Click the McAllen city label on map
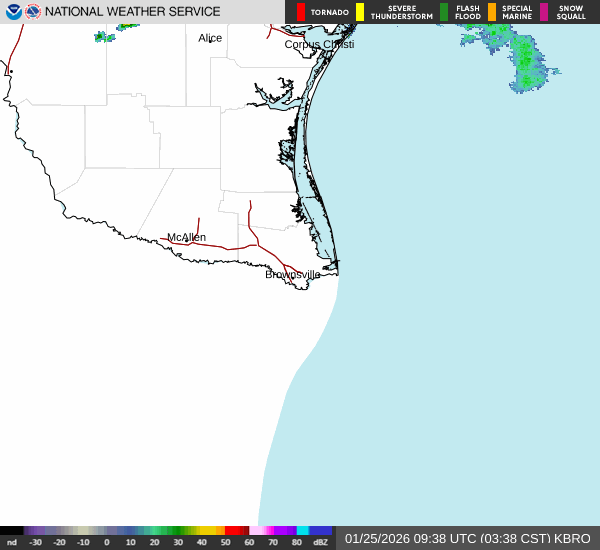This screenshot has height=550, width=600. coord(186,237)
